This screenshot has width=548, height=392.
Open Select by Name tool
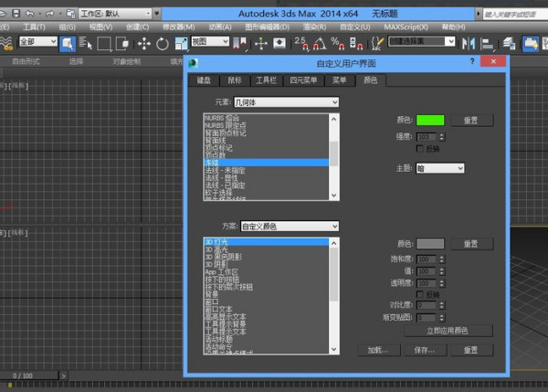tap(85, 44)
